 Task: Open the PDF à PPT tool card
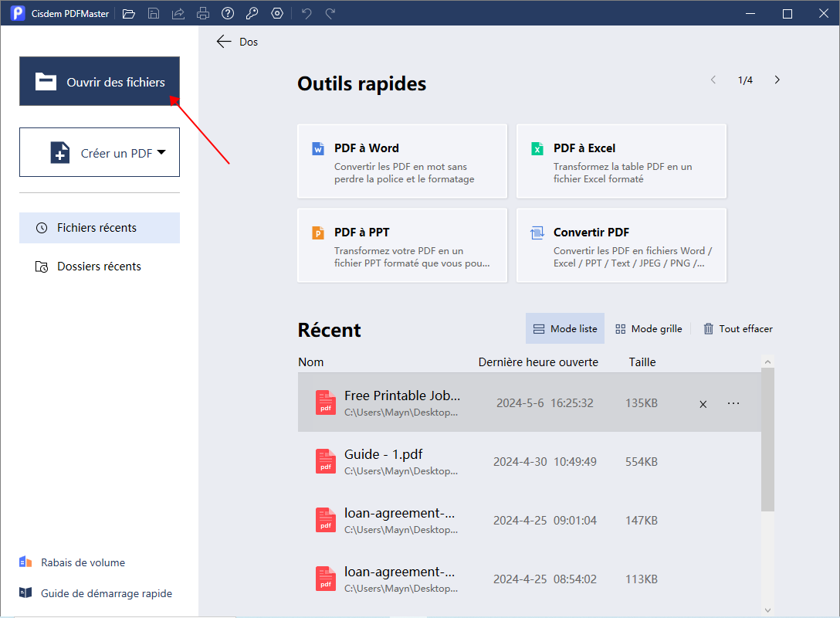(x=402, y=246)
